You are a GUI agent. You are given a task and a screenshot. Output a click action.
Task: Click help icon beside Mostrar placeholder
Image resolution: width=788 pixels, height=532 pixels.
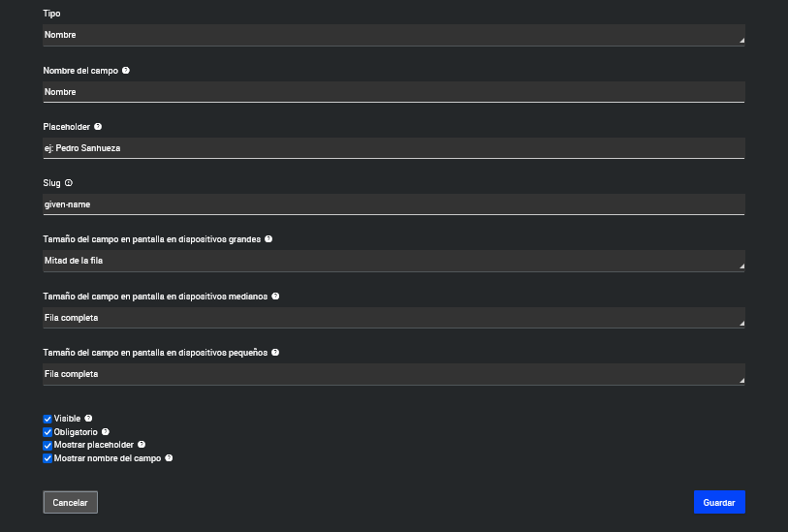[142, 445]
